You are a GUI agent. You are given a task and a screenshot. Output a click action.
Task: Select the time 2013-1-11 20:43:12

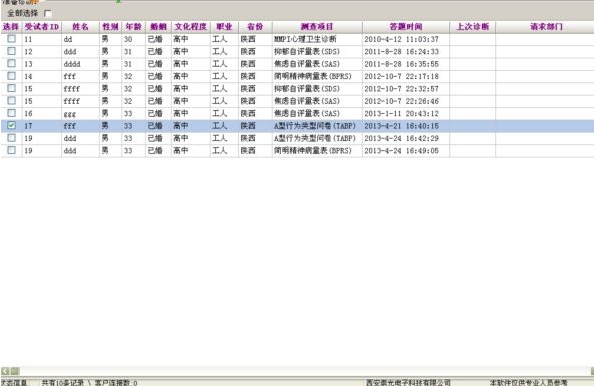(x=402, y=113)
